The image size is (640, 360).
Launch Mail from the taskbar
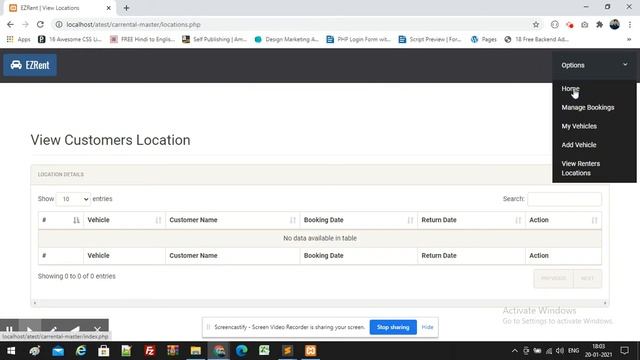(58, 351)
